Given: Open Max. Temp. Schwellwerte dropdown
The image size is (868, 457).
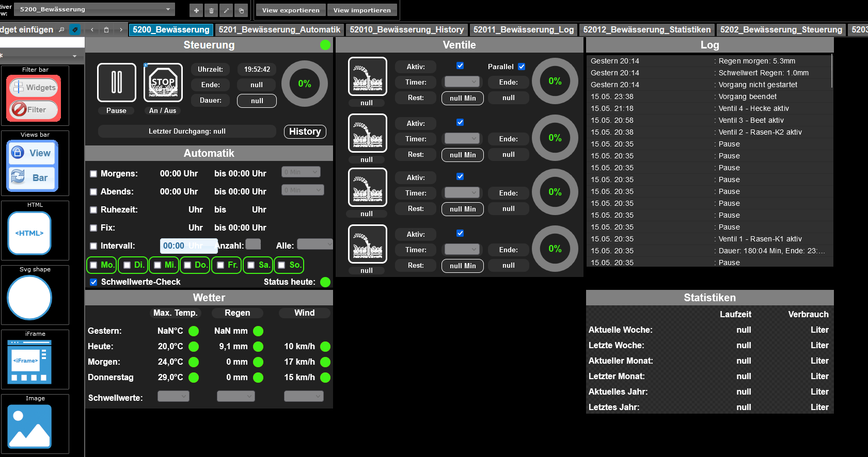Looking at the screenshot, I should point(173,396).
